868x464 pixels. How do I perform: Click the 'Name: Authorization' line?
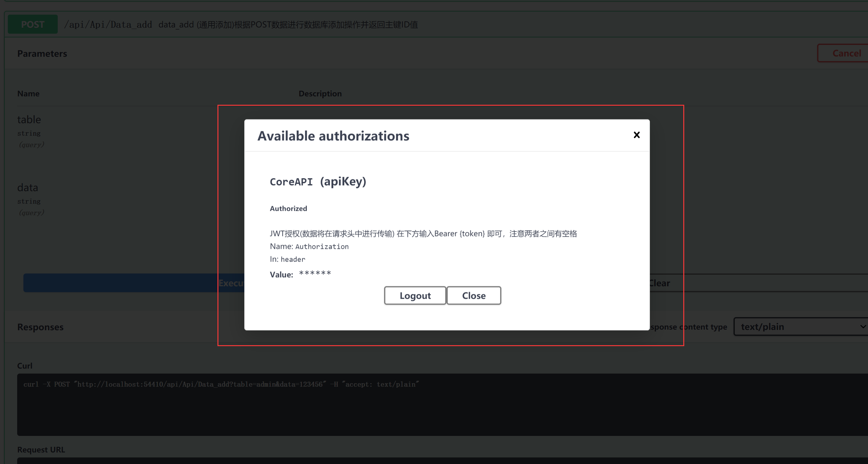click(309, 246)
